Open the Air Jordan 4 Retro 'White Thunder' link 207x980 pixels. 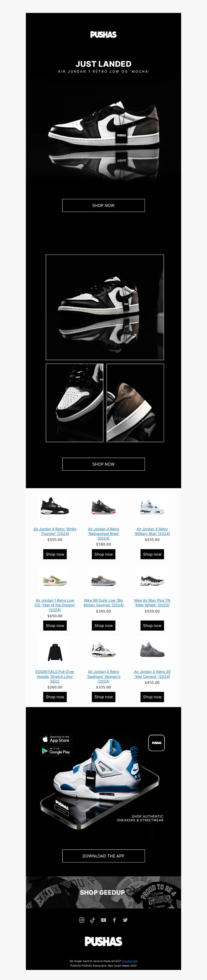pyautogui.click(x=55, y=531)
